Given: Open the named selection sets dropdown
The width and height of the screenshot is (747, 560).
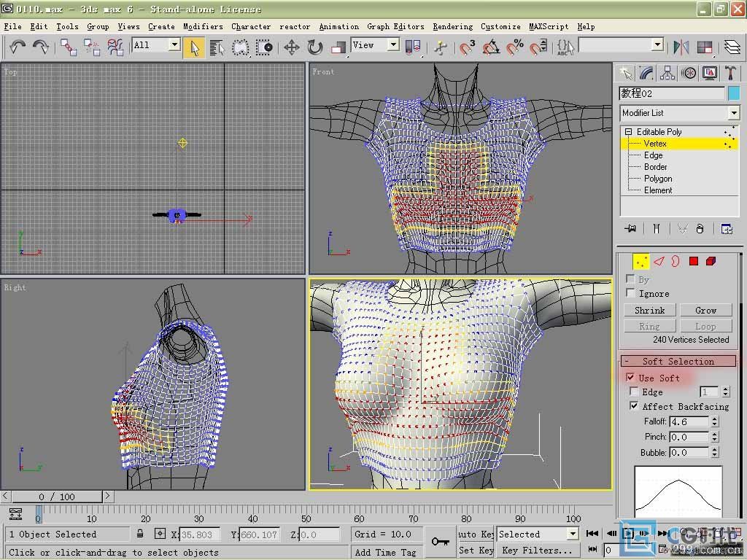Looking at the screenshot, I should pyautogui.click(x=657, y=44).
